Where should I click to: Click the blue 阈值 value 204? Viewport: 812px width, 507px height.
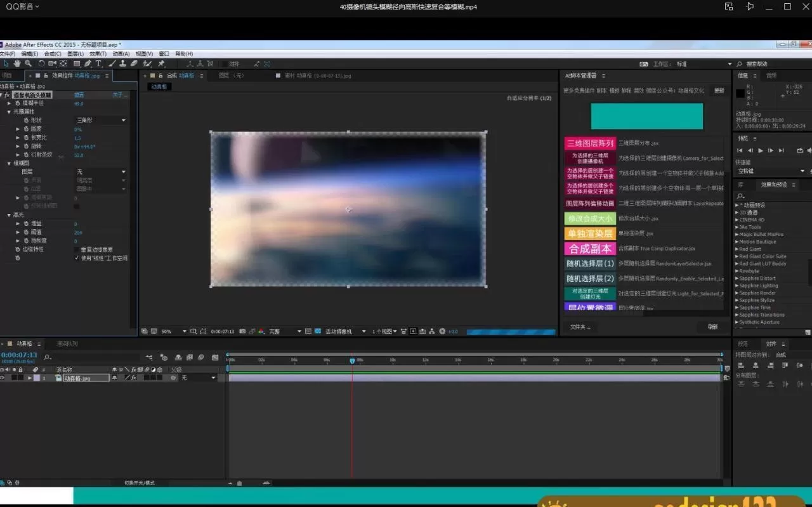[78, 232]
